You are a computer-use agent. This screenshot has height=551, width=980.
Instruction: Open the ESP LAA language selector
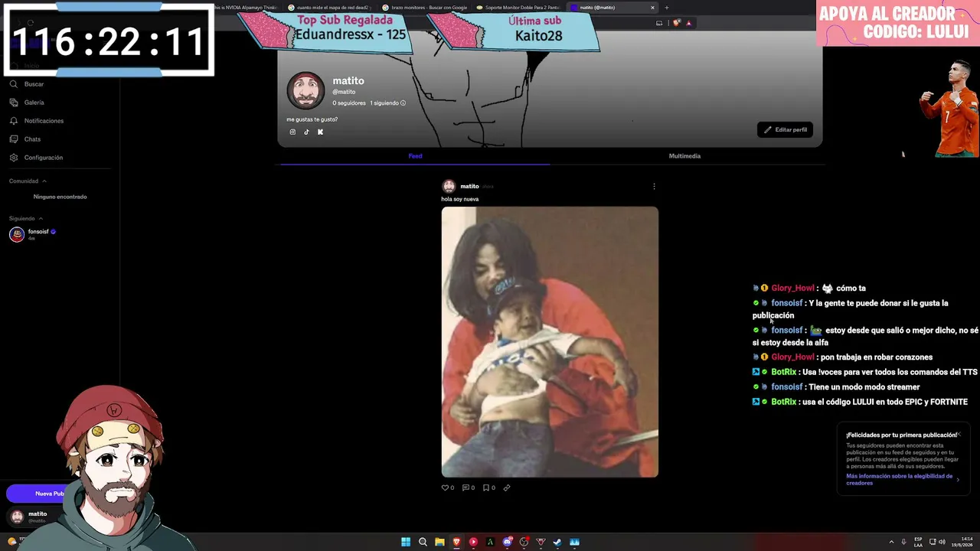point(919,542)
